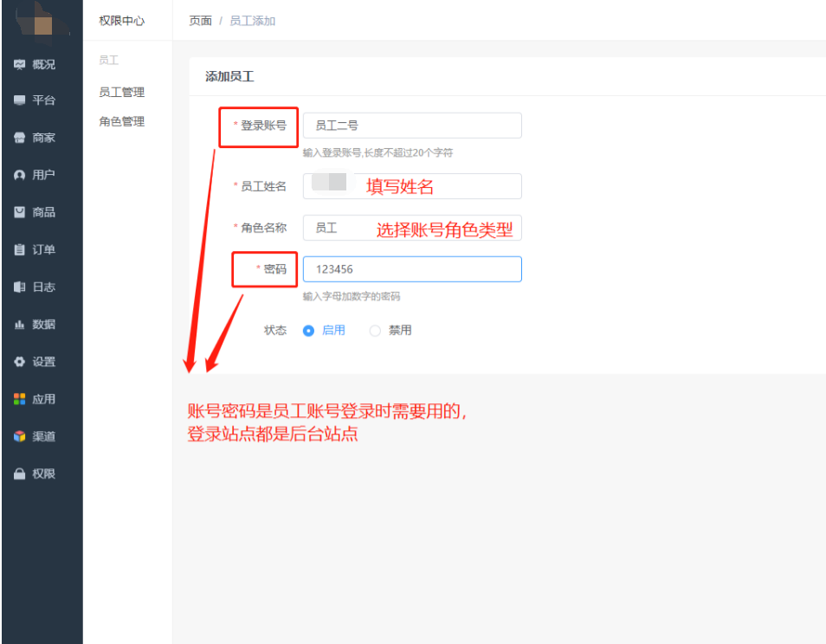Select the colorful 应用 grid icon
The image size is (826, 644).
20,399
